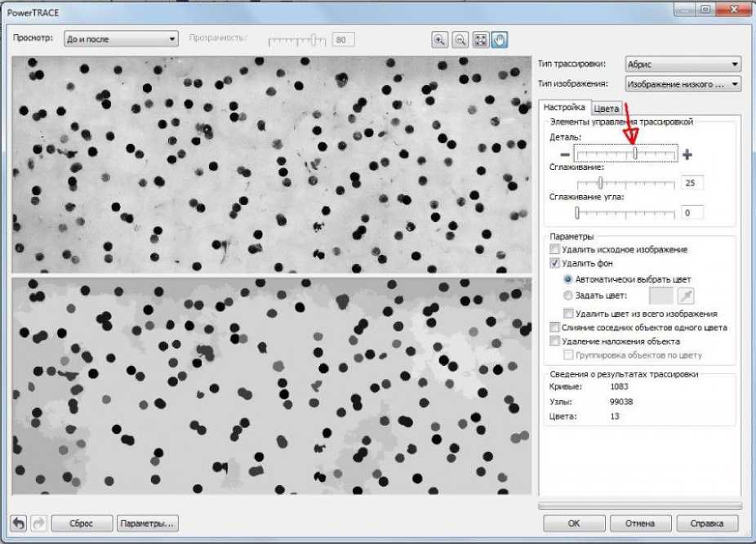Click the plus icon to increase detail

tap(687, 154)
